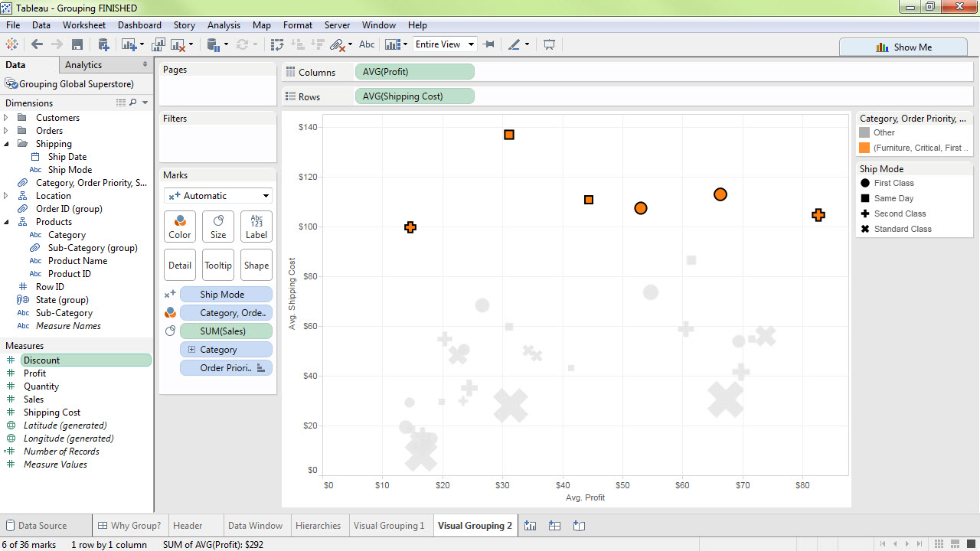
Task: Toggle highlight for First Class legend item
Action: pyautogui.click(x=893, y=183)
